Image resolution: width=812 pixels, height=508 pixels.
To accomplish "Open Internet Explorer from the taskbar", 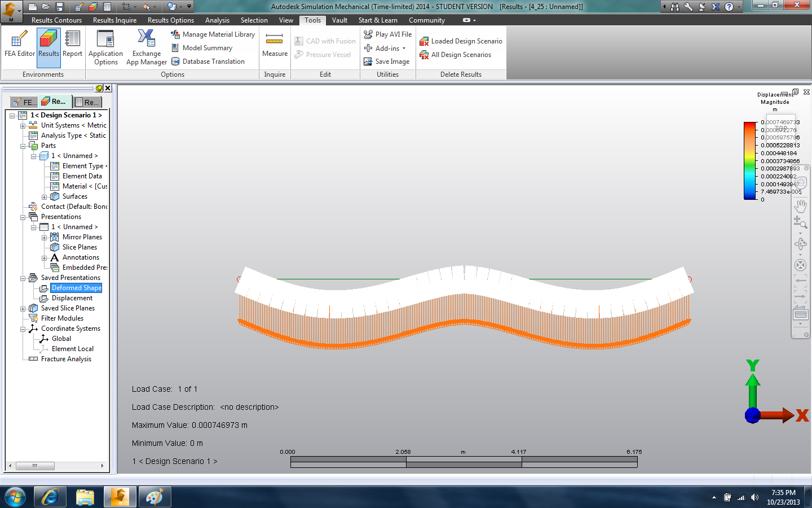I will pos(50,497).
